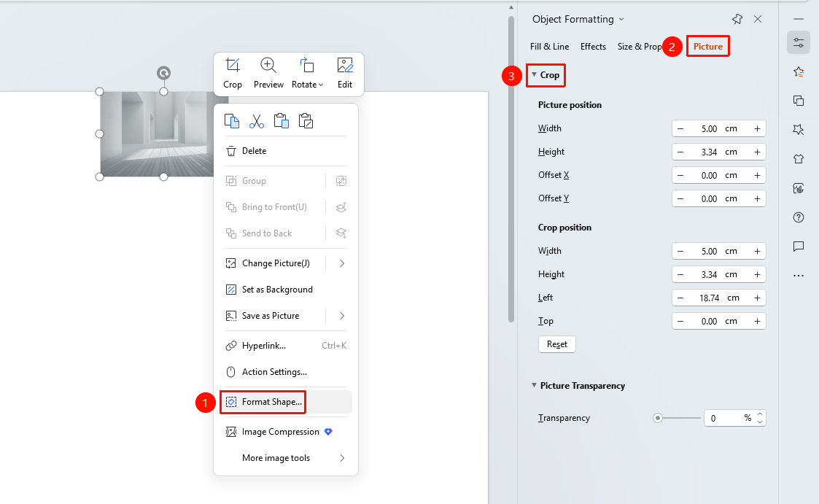819x504 pixels.
Task: Pin the Object Formatting panel
Action: click(x=737, y=19)
